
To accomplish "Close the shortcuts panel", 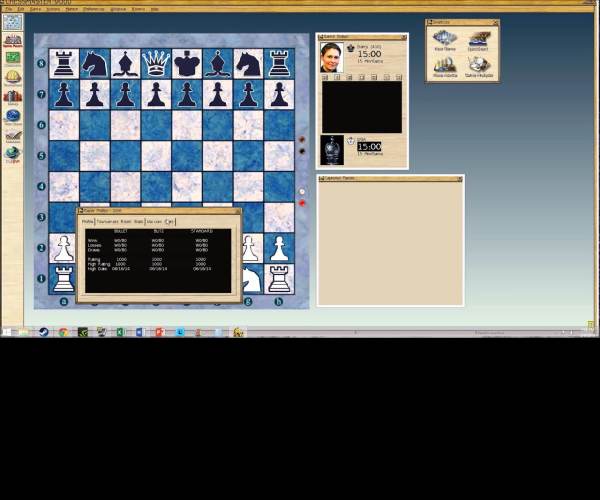I will pyautogui.click(x=496, y=23).
